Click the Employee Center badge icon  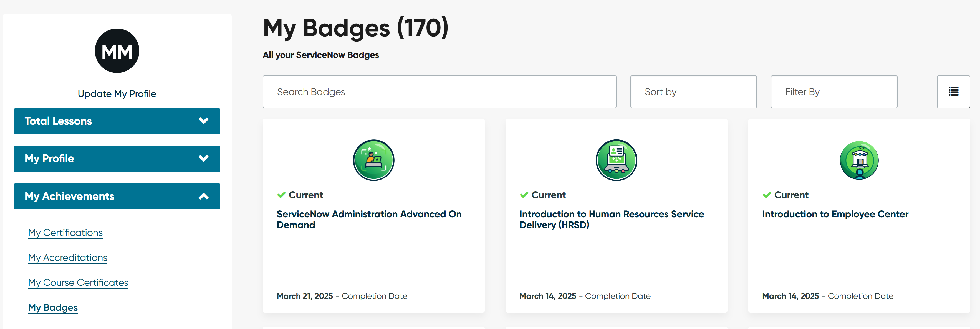click(x=859, y=160)
